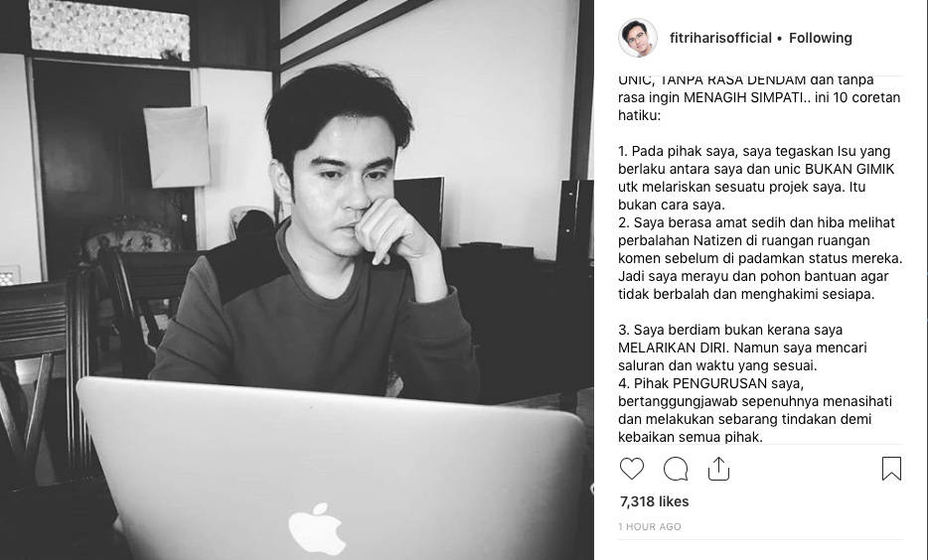
Task: Open the 1 HOUR AGO timestamp
Action: point(649,526)
